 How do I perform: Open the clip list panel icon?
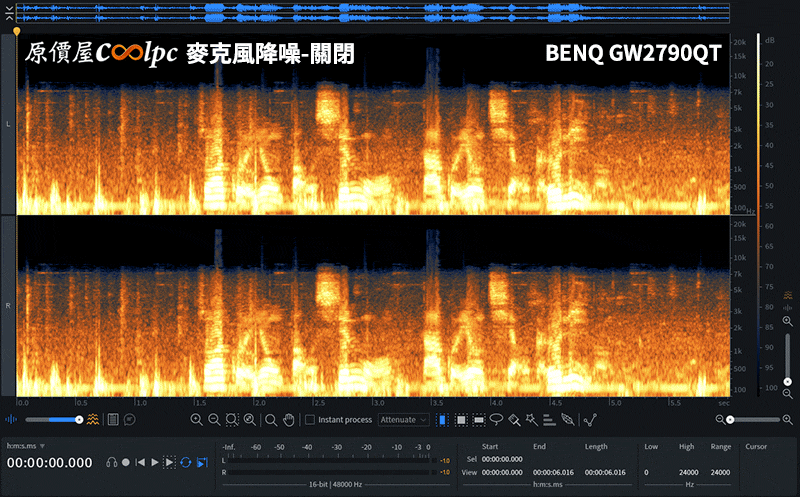tap(113, 419)
